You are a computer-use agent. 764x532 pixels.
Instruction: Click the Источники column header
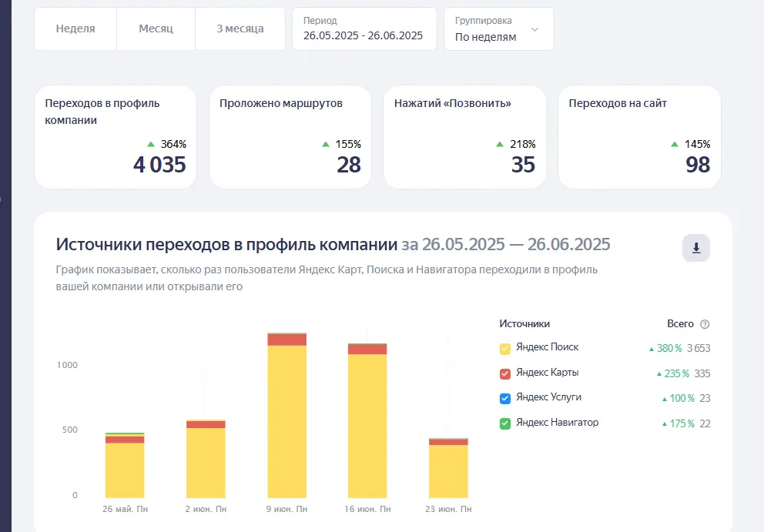point(524,324)
